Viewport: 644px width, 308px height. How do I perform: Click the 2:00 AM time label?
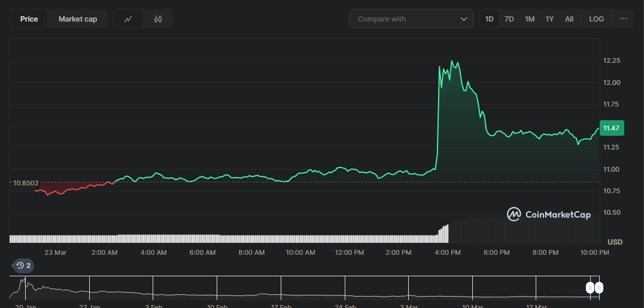[104, 252]
